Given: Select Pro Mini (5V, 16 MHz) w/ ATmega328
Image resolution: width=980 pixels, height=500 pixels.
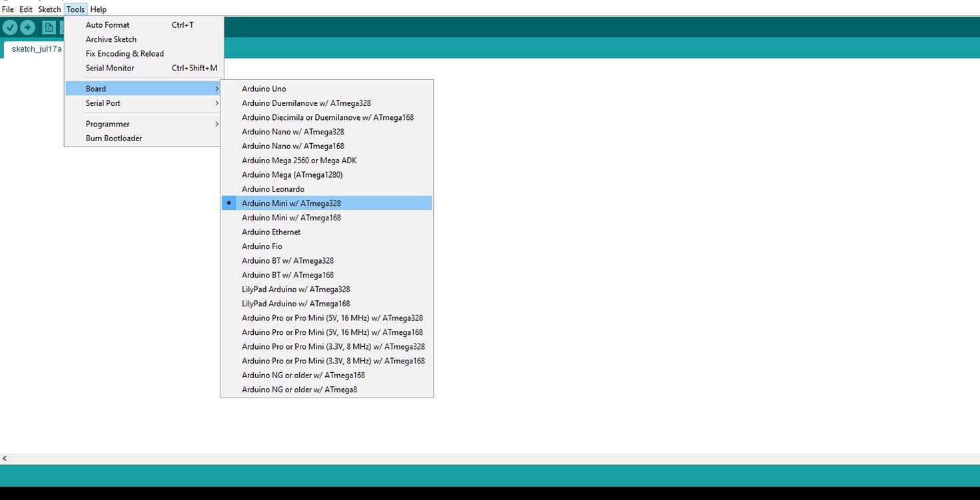Looking at the screenshot, I should (x=326, y=318).
